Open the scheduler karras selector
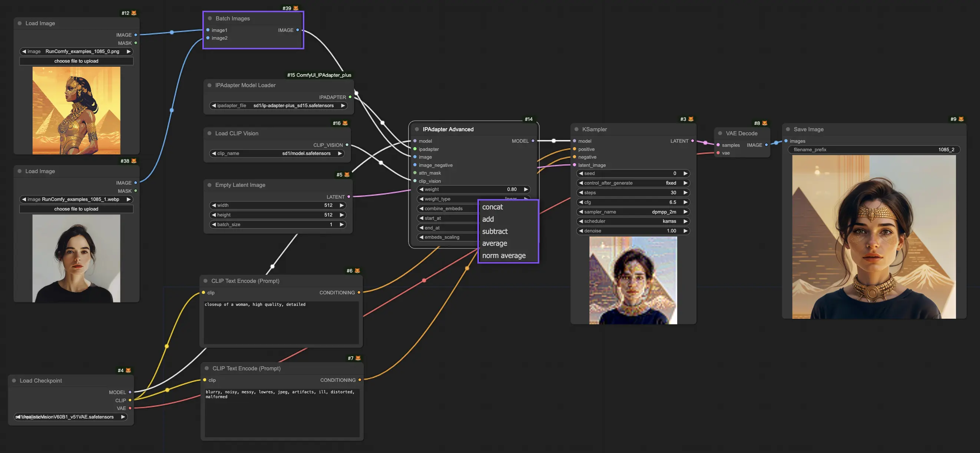 [633, 221]
